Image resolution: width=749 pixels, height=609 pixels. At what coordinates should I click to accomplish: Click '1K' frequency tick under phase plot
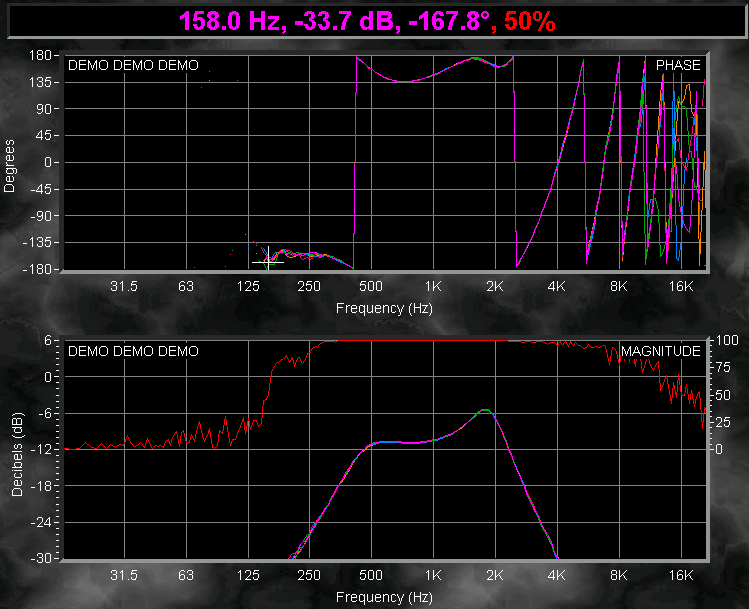click(x=433, y=286)
